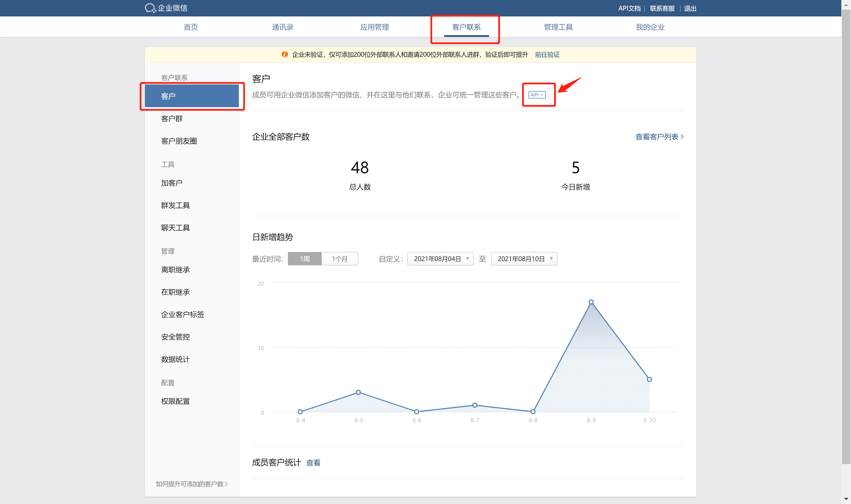The image size is (851, 504).
Task: Select the 1周 time range toggle
Action: click(x=304, y=259)
